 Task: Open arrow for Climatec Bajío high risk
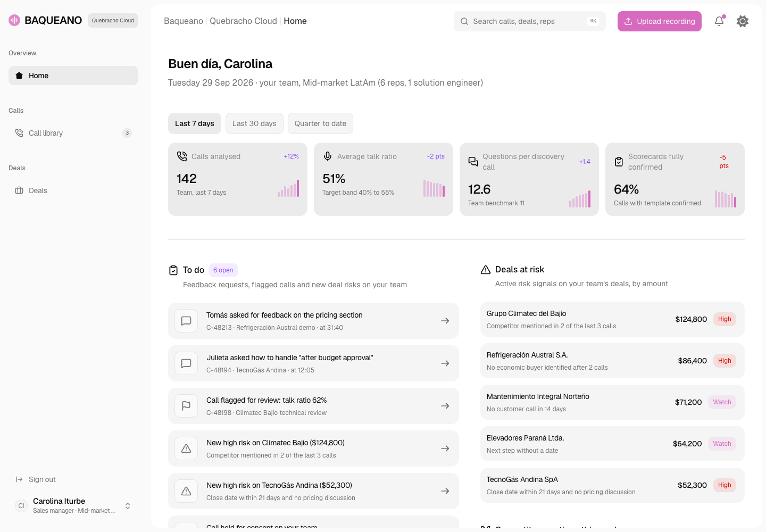(445, 448)
